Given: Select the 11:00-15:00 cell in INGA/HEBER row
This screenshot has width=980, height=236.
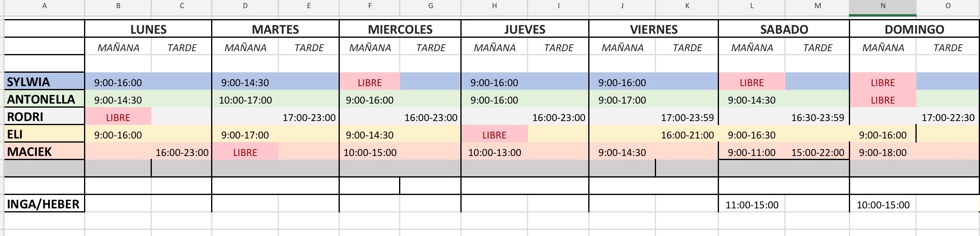Looking at the screenshot, I should click(x=752, y=205).
